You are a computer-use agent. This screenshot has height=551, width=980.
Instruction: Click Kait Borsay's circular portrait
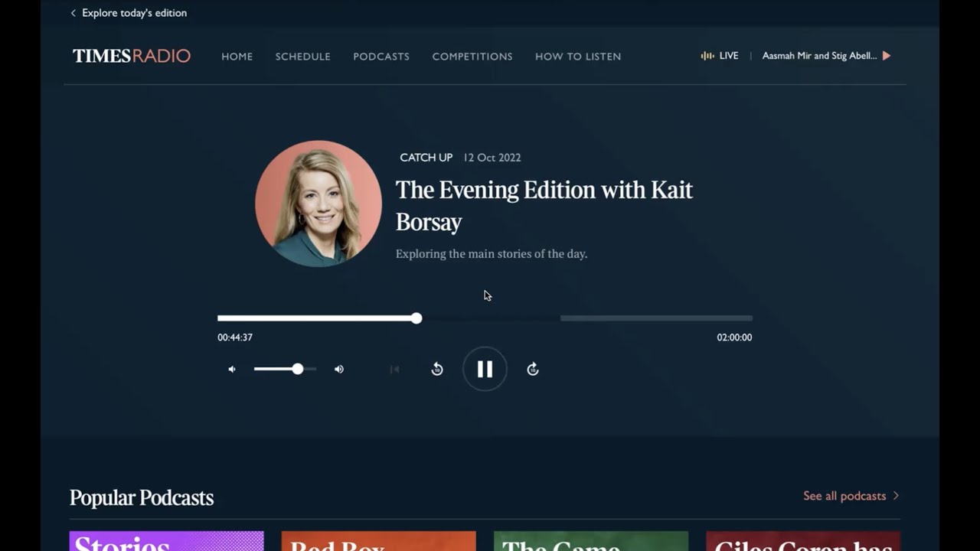[x=318, y=204]
